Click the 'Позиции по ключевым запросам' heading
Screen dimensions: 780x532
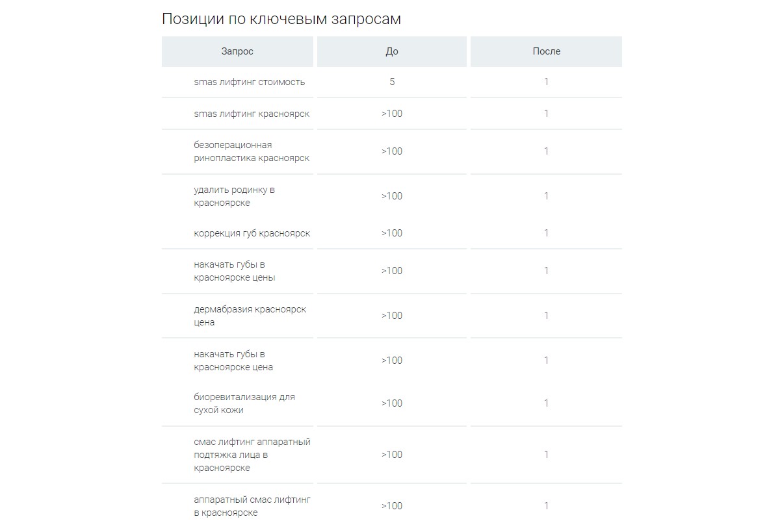pyautogui.click(x=281, y=19)
